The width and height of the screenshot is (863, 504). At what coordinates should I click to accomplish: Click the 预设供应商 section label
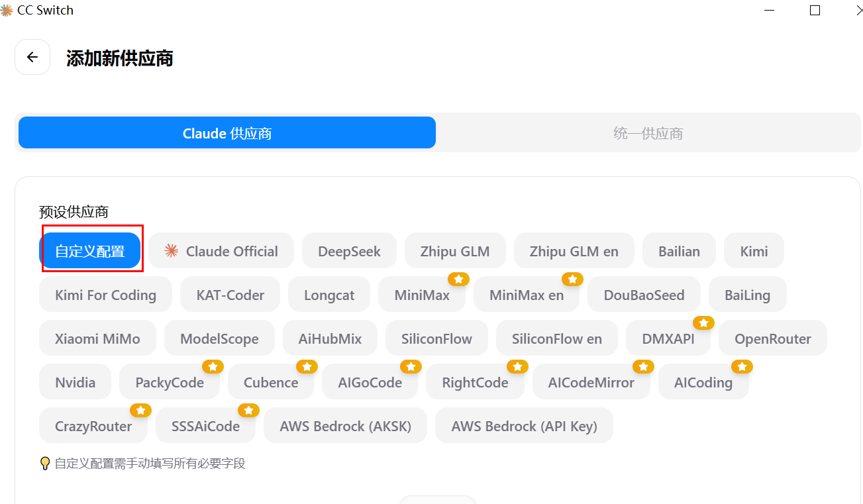(x=74, y=212)
